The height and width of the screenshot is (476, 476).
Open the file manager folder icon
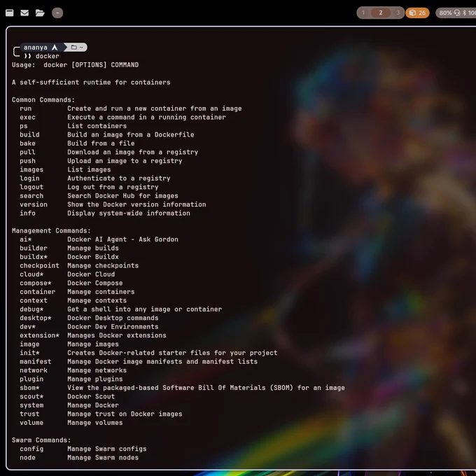click(40, 13)
